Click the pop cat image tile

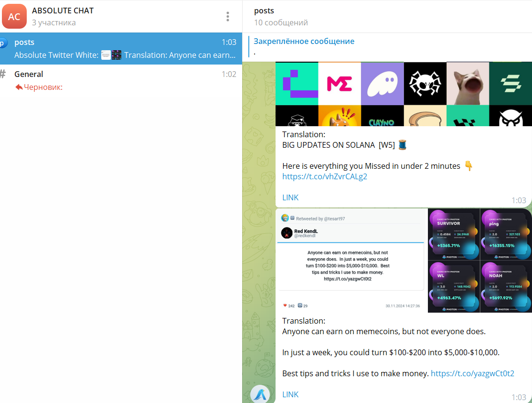[468, 84]
